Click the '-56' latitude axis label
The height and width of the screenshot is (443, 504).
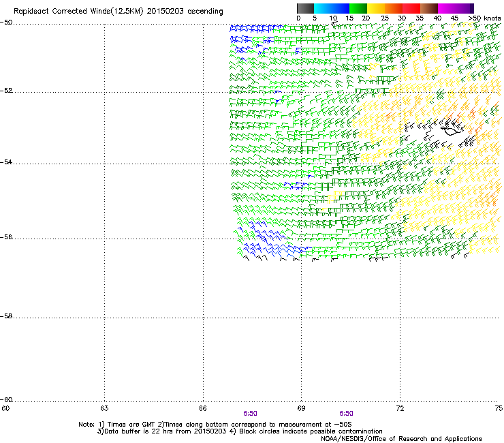6,237
